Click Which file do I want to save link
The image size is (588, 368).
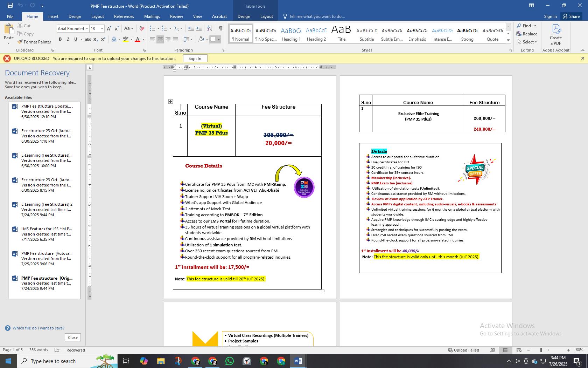38,328
